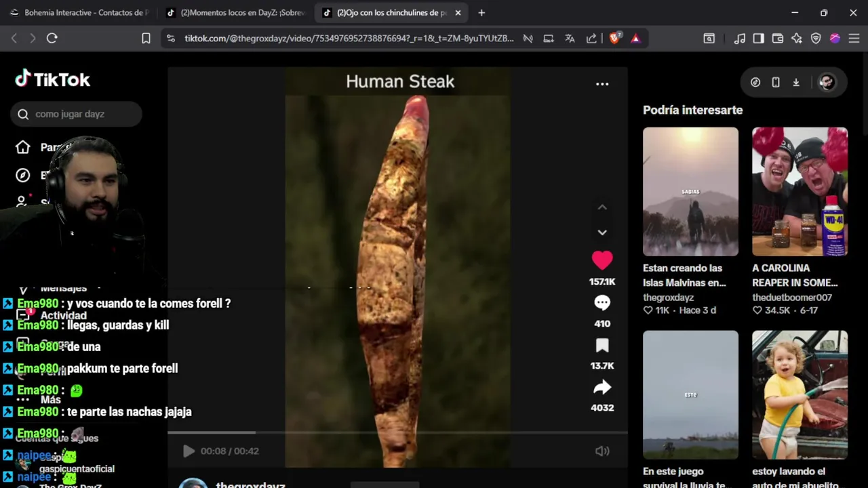
Task: Open the browser profile avatar icon
Action: 835,39
